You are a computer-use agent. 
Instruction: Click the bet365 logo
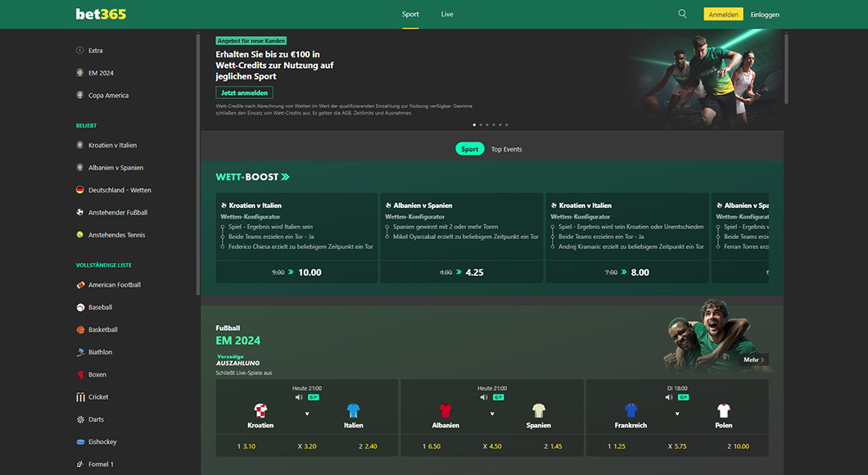click(x=101, y=15)
